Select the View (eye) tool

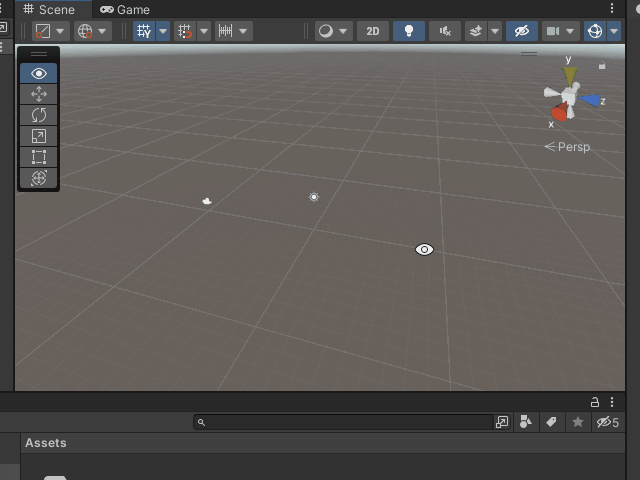[39, 73]
